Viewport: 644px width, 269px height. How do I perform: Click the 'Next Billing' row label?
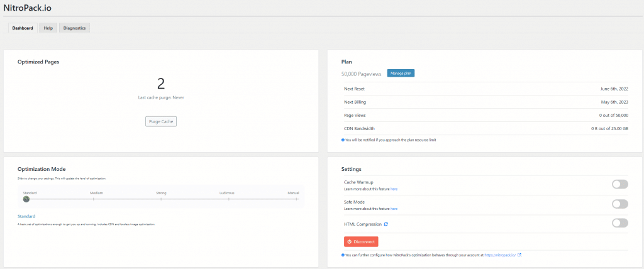pos(355,102)
